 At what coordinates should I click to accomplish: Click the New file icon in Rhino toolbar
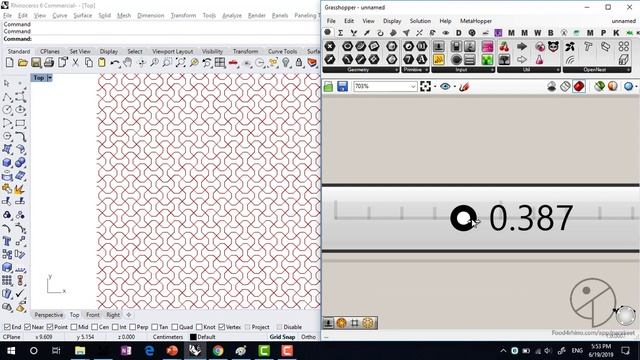coord(9,62)
